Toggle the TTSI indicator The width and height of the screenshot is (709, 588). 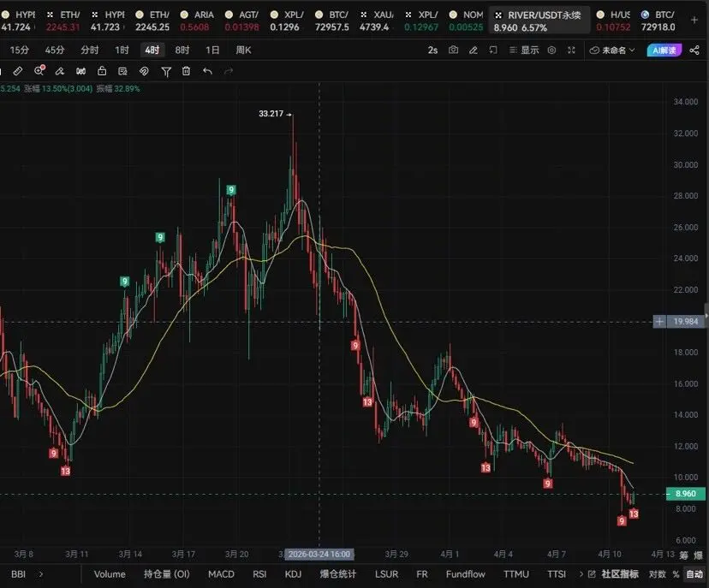557,574
